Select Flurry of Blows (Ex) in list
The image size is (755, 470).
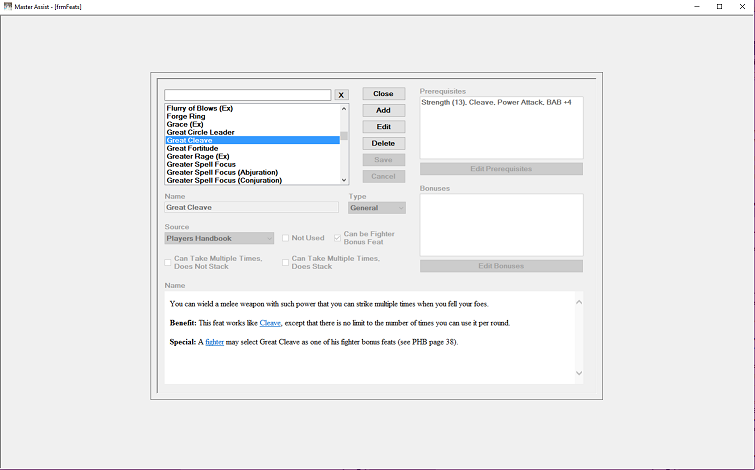click(252, 108)
